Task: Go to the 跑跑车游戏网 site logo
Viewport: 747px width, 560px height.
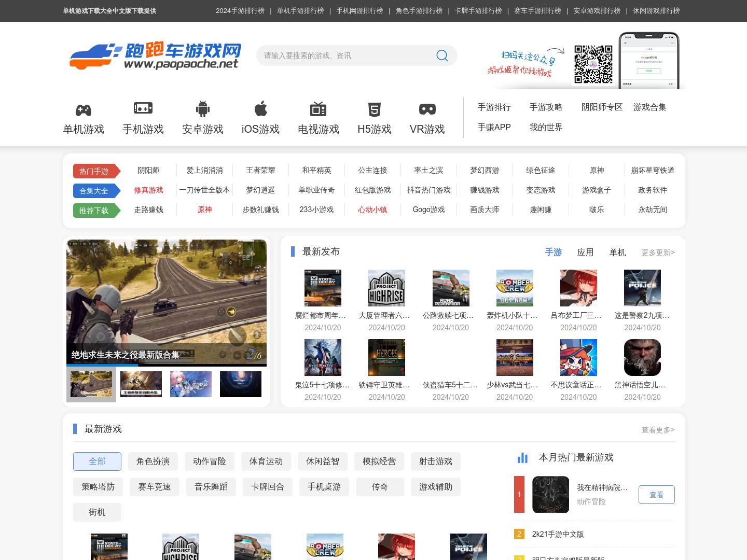Action: coord(155,55)
